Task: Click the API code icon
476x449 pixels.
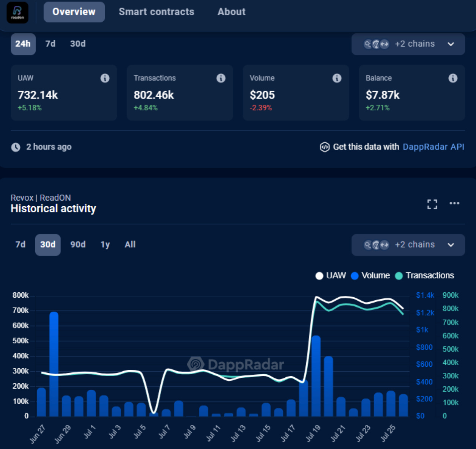Action: [x=325, y=147]
